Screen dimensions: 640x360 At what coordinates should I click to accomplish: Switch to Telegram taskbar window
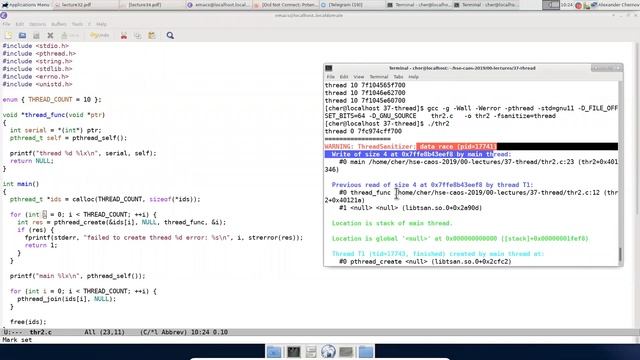[351, 5]
